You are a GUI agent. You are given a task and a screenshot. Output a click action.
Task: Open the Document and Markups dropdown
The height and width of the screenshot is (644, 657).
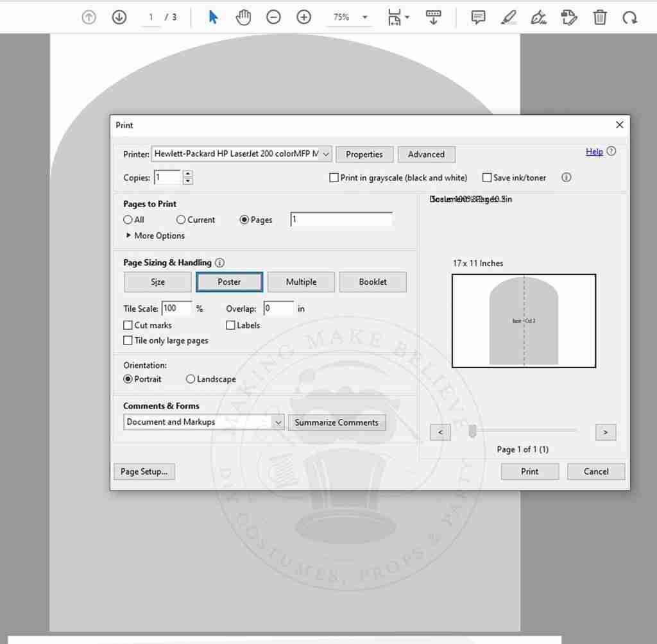(278, 422)
